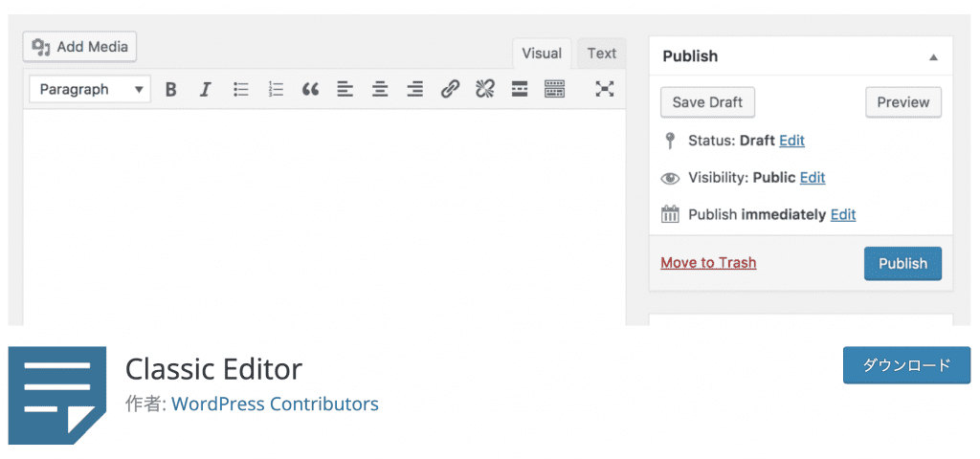Center align the text
Viewport: 980px width, 459px height.
[x=380, y=90]
